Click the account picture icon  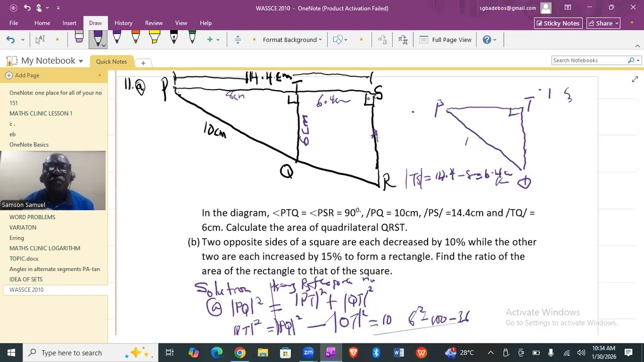(546, 8)
